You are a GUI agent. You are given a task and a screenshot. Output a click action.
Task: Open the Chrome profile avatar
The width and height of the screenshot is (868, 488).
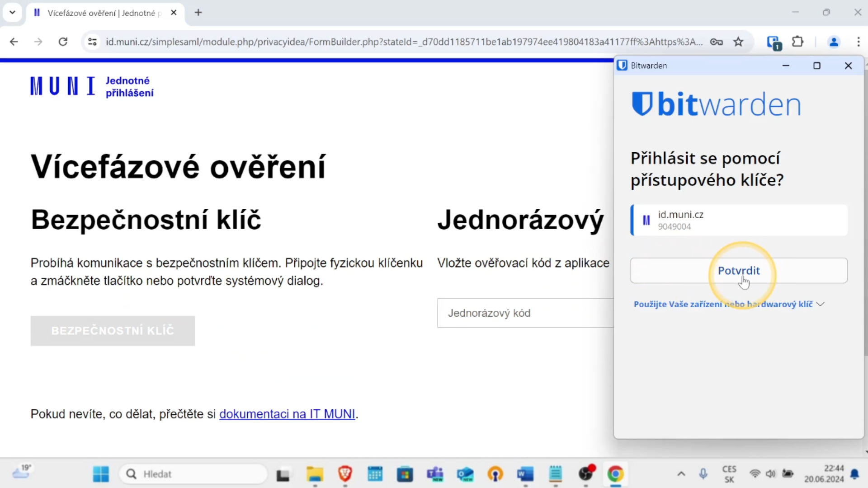[x=834, y=42]
